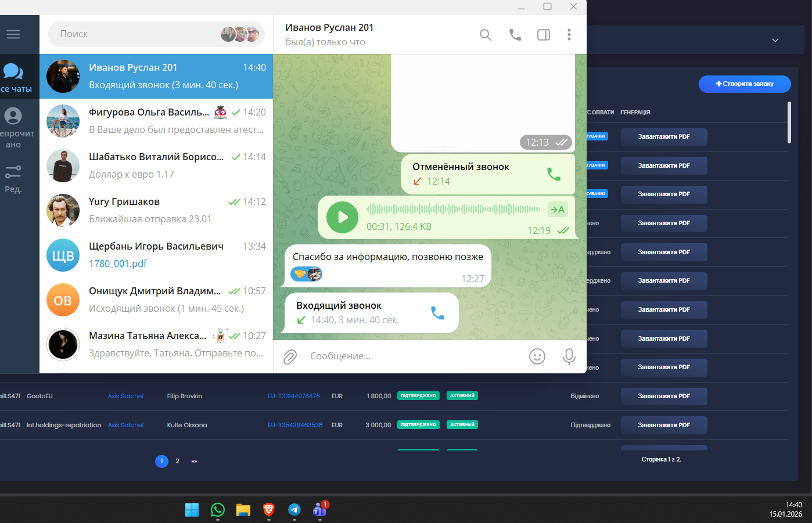This screenshot has width=812, height=523.
Task: Click the topmost Завантажити PDF button
Action: [x=664, y=137]
